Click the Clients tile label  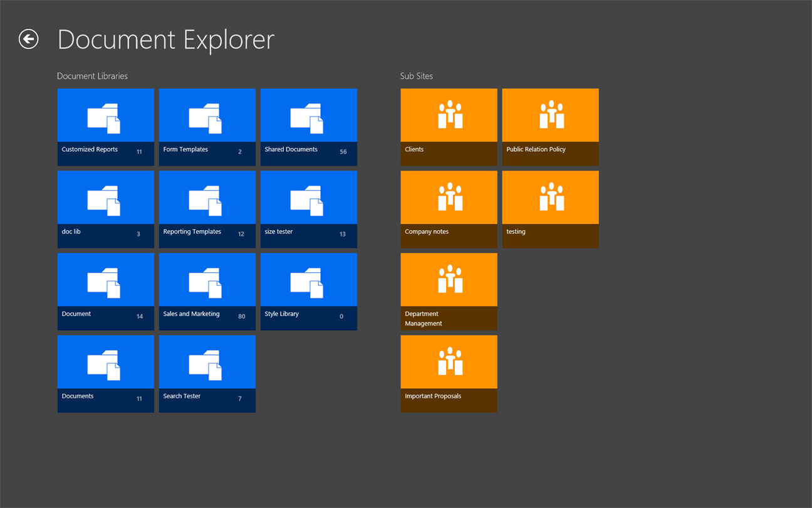point(414,149)
